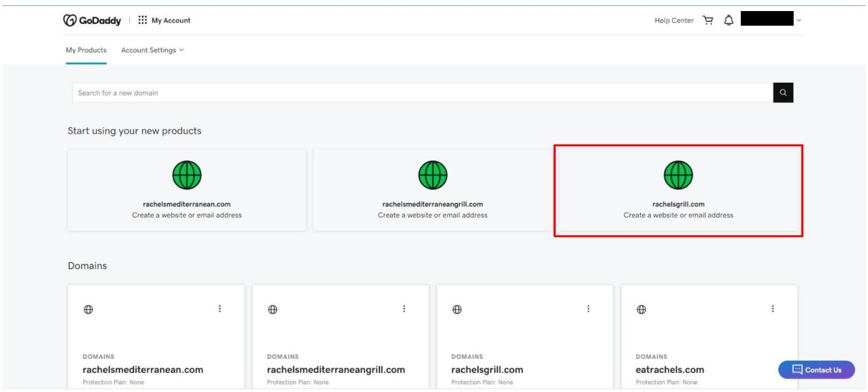Click the GoDaddy logo
This screenshot has width=868, height=392.
coord(92,20)
